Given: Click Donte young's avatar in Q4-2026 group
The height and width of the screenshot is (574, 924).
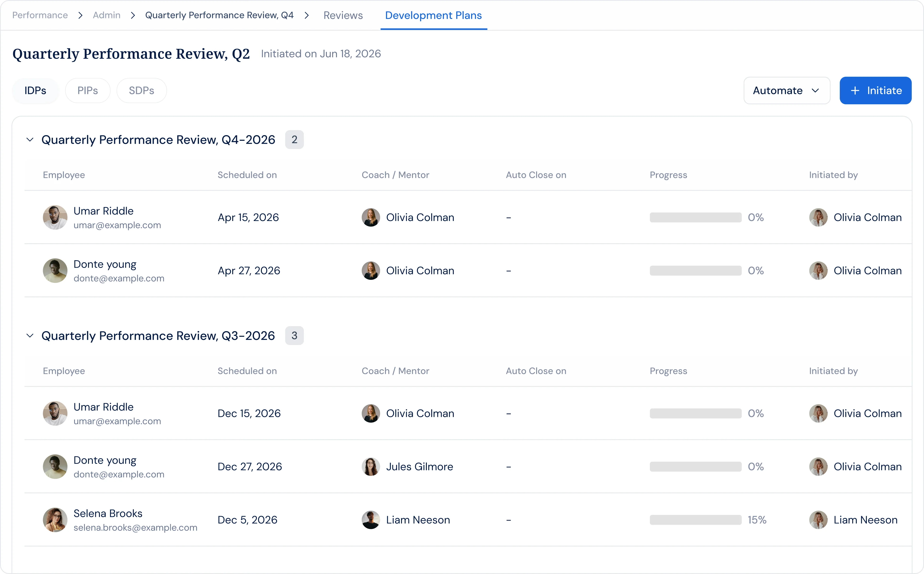Looking at the screenshot, I should [x=55, y=271].
